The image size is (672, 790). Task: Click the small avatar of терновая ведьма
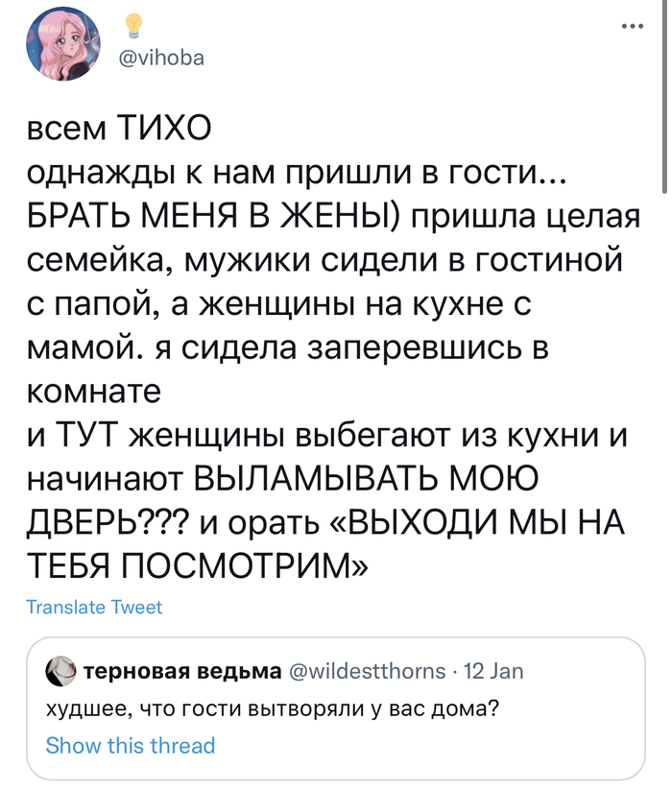pyautogui.click(x=61, y=670)
